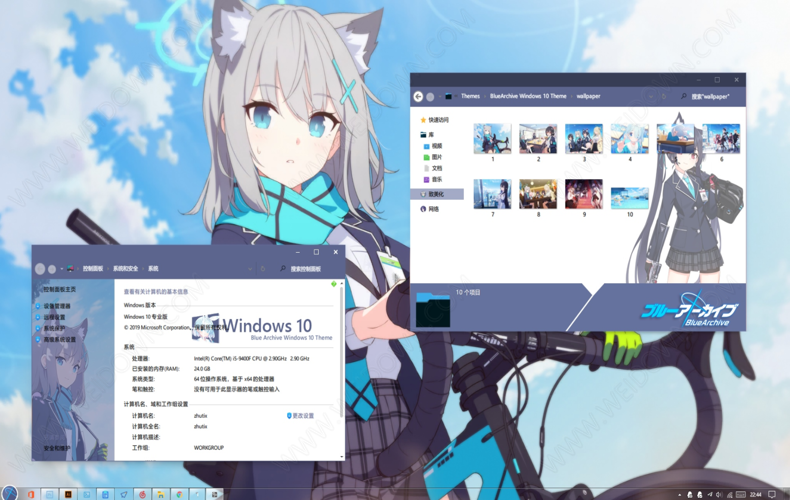Click forward arrow in Control Panel window
The height and width of the screenshot is (500, 790).
52,269
